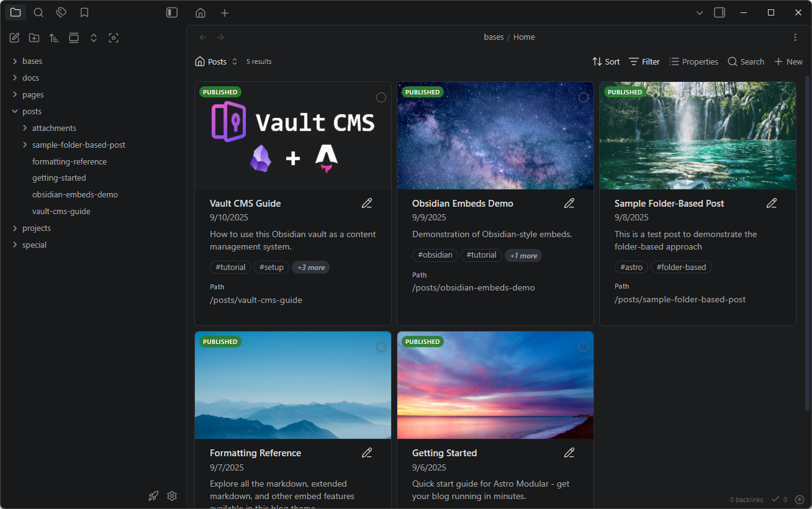Screen dimensions: 812x509
Task: Open the tags pane
Action: 61,12
